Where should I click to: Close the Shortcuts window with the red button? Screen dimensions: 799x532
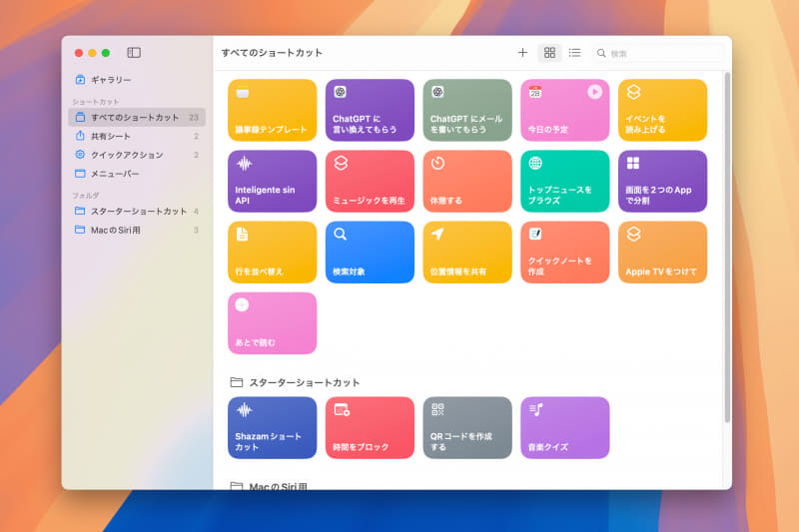click(79, 53)
